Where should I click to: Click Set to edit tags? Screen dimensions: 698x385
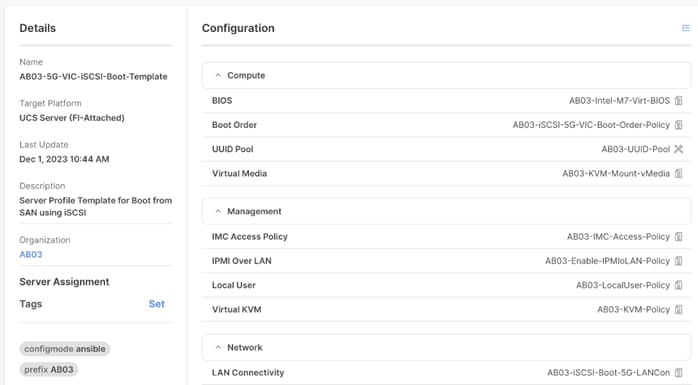[x=156, y=304]
